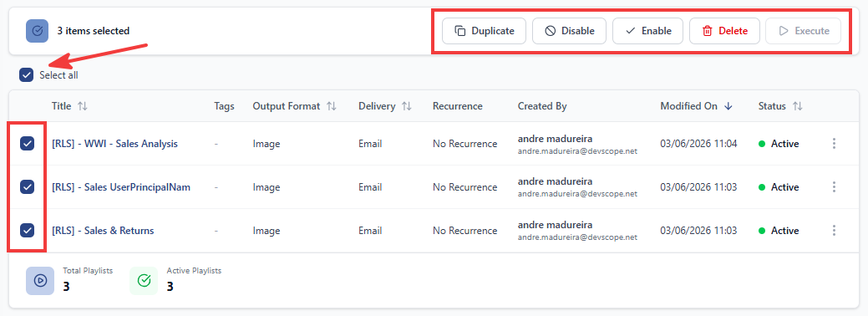Click the Delivery column header text

point(377,106)
